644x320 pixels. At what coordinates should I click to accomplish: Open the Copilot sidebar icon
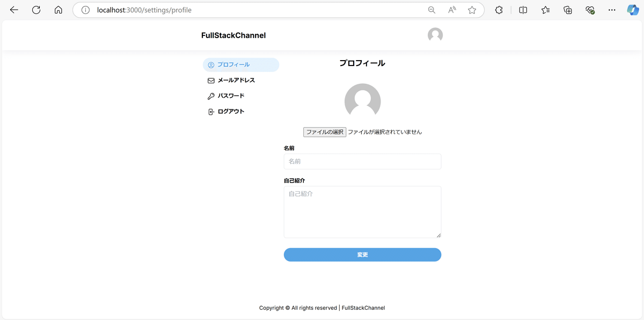[633, 10]
